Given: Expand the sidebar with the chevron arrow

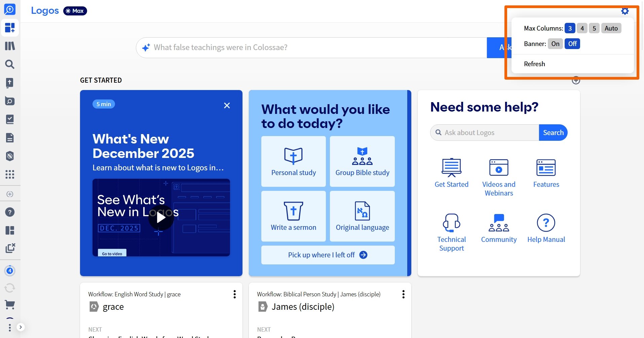Looking at the screenshot, I should pos(21,327).
